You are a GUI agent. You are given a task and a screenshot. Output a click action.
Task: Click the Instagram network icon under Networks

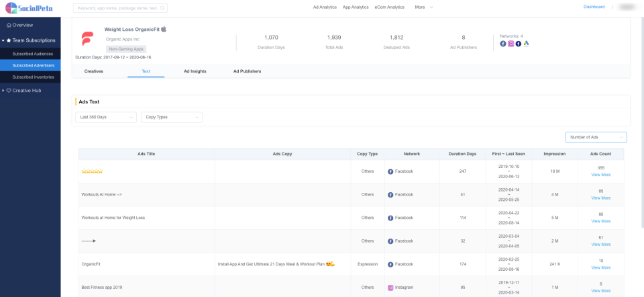click(x=511, y=44)
